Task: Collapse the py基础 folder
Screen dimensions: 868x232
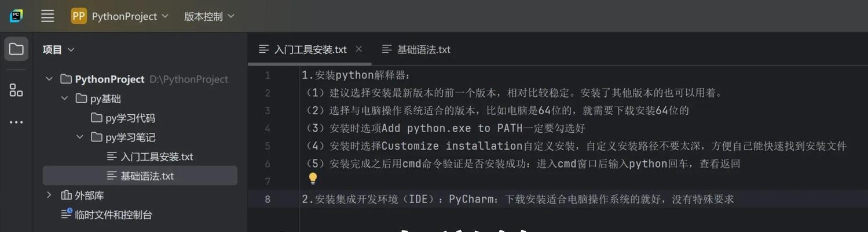Action: click(x=64, y=99)
